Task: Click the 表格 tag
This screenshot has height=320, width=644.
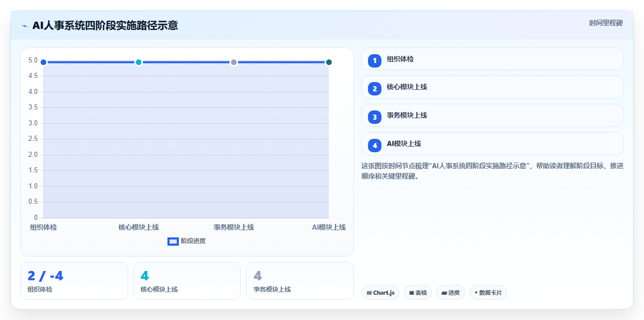Action: [418, 293]
